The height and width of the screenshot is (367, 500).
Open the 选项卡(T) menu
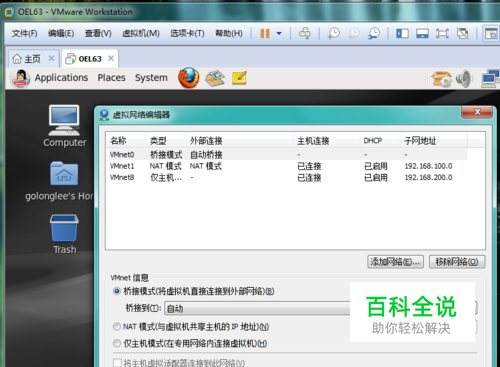[187, 33]
